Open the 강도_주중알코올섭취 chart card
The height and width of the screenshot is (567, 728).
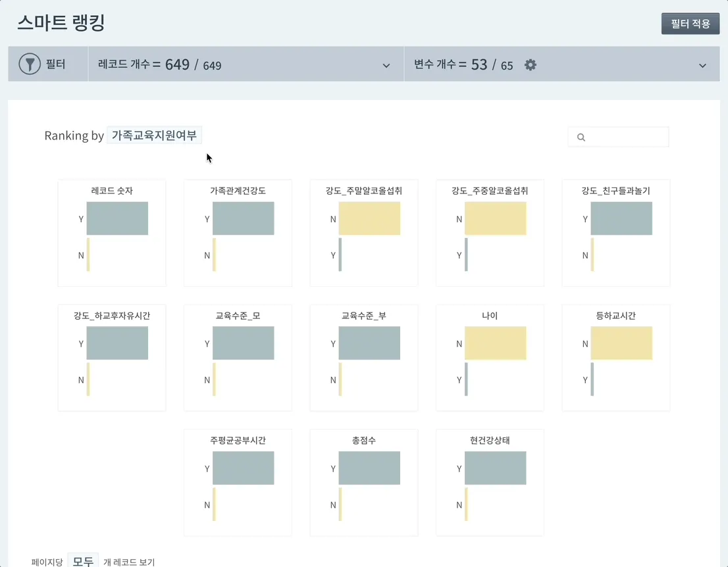click(x=490, y=233)
